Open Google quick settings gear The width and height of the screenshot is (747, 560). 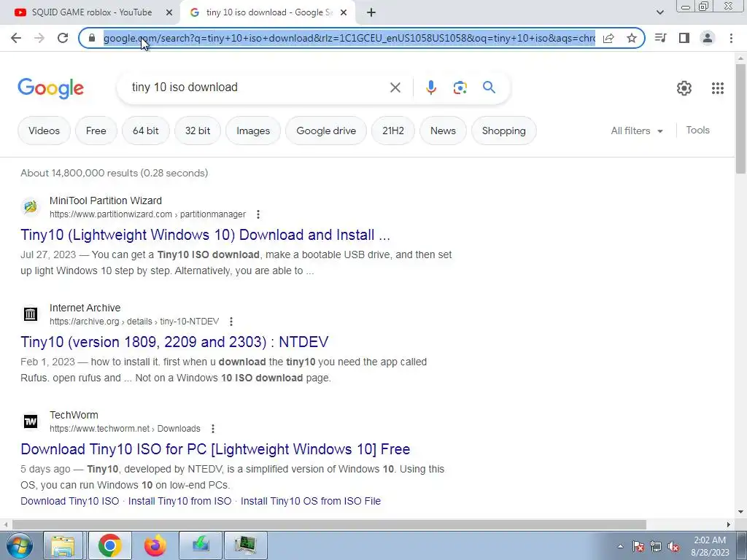click(684, 88)
